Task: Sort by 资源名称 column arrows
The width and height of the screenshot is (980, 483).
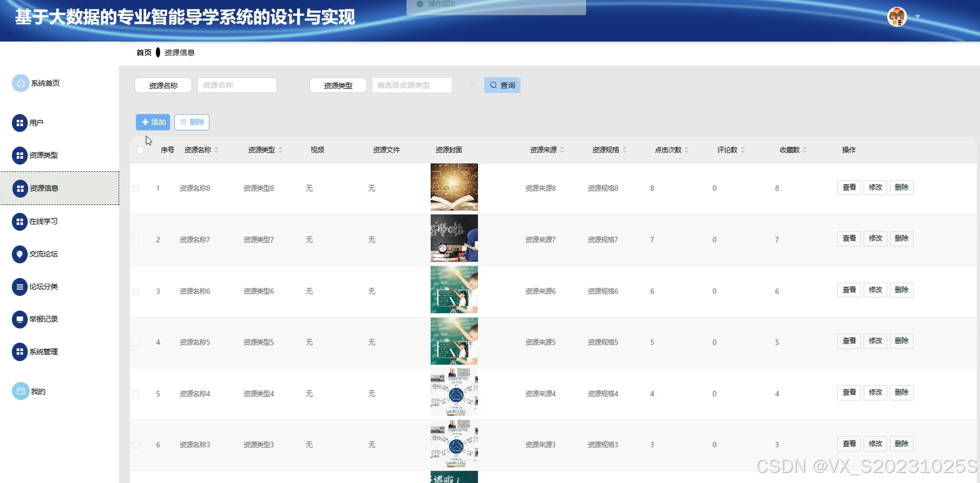Action: pyautogui.click(x=217, y=150)
